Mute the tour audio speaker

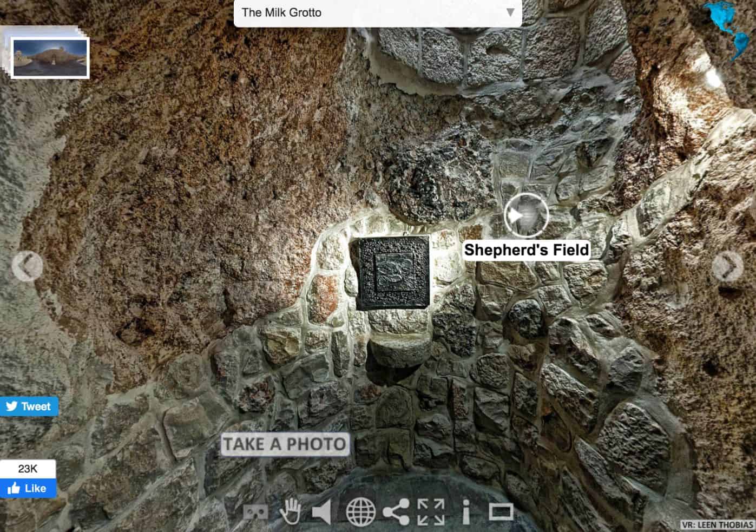tap(323, 512)
